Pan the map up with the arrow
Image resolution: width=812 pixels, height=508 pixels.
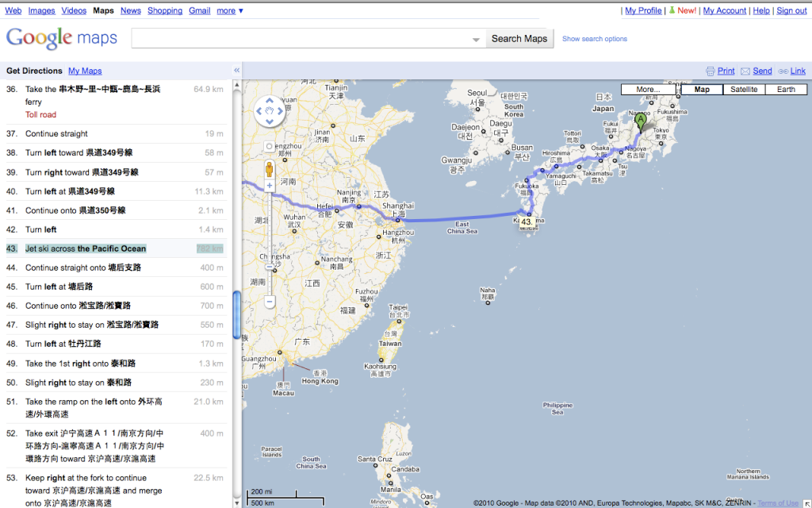(x=270, y=101)
